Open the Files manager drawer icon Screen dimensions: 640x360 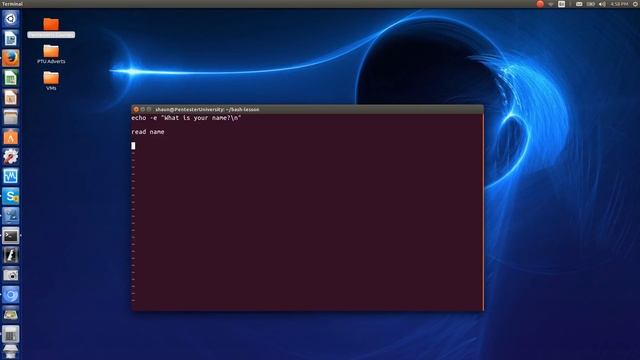tap(11, 117)
